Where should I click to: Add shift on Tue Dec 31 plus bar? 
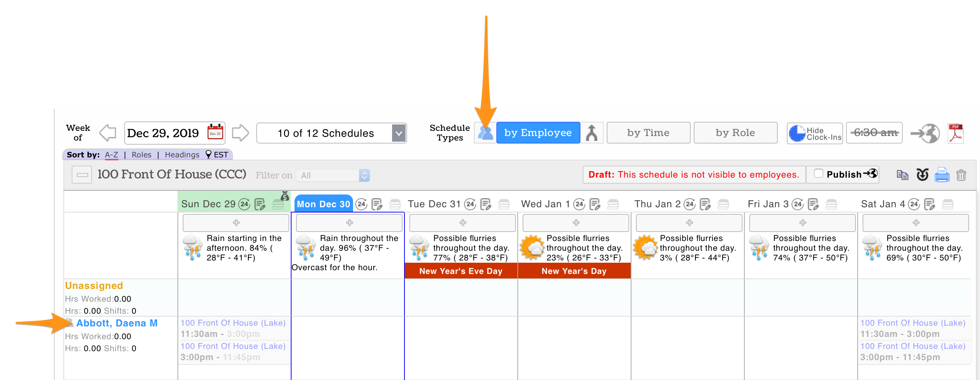[x=462, y=223]
